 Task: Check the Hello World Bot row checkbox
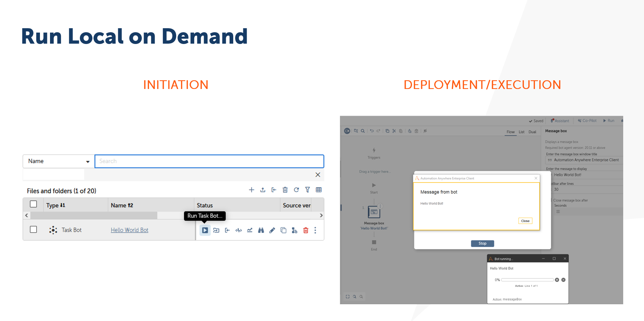(x=33, y=229)
